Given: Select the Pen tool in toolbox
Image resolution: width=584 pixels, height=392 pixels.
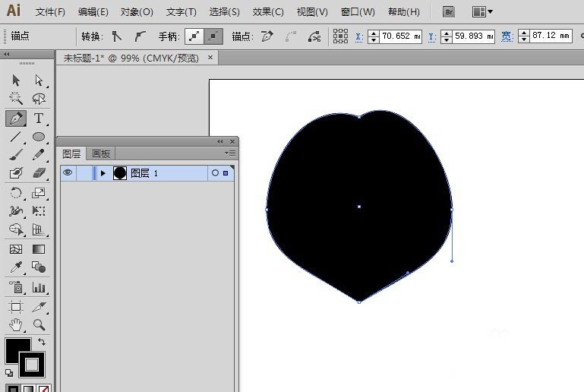Looking at the screenshot, I should pos(16,119).
